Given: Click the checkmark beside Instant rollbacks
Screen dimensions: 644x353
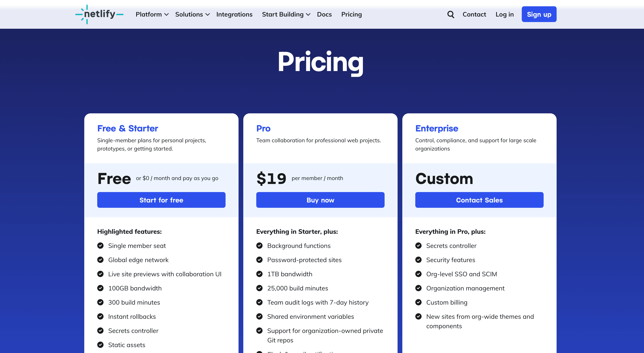Looking at the screenshot, I should 101,317.
